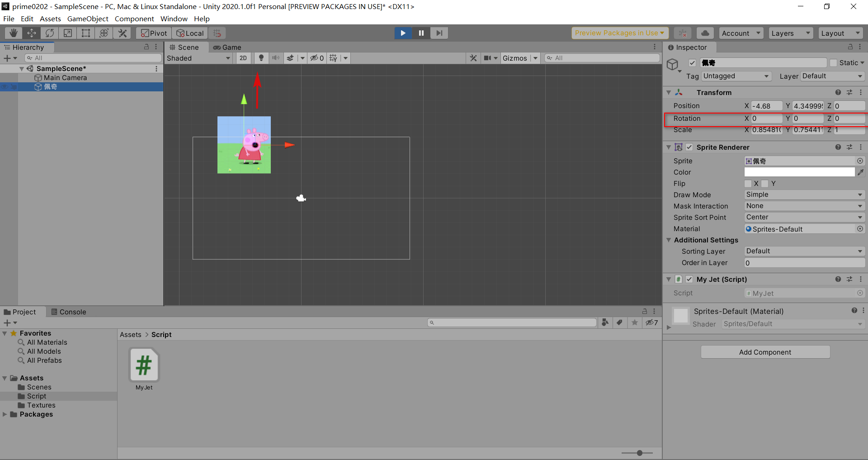Open the Gizmos menu button

coord(515,58)
